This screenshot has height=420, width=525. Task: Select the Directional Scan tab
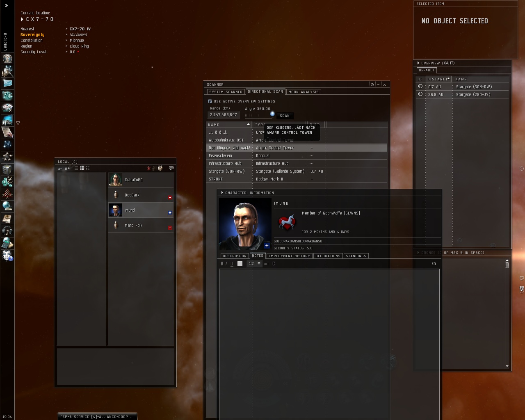pos(265,91)
